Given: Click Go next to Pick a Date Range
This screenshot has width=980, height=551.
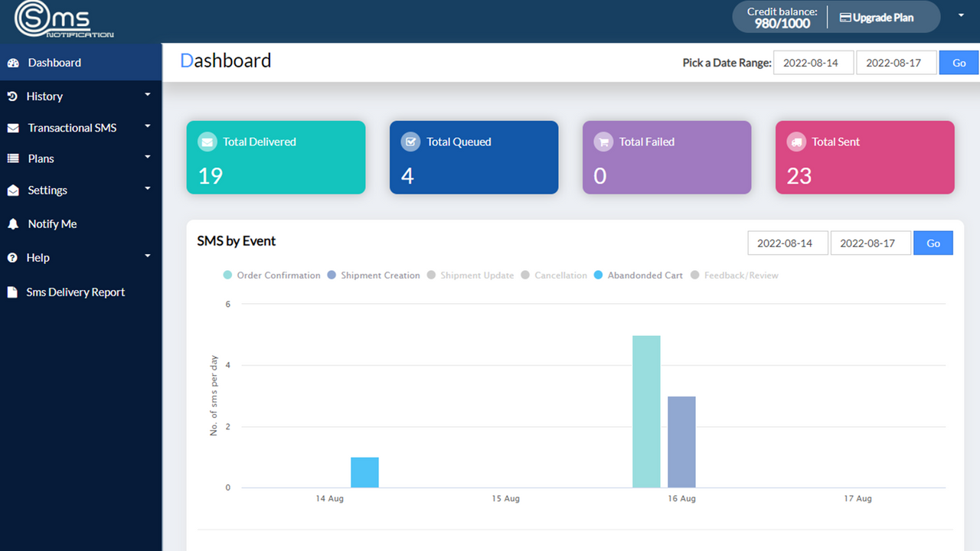Looking at the screenshot, I should point(959,63).
